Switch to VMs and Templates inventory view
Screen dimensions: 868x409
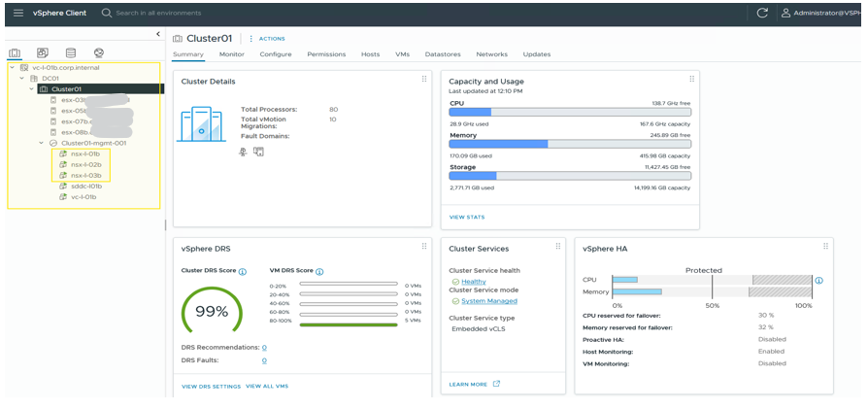coord(43,53)
